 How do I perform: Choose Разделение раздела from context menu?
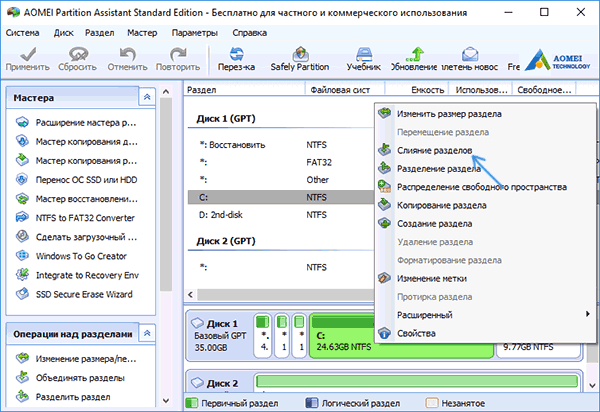485,169
